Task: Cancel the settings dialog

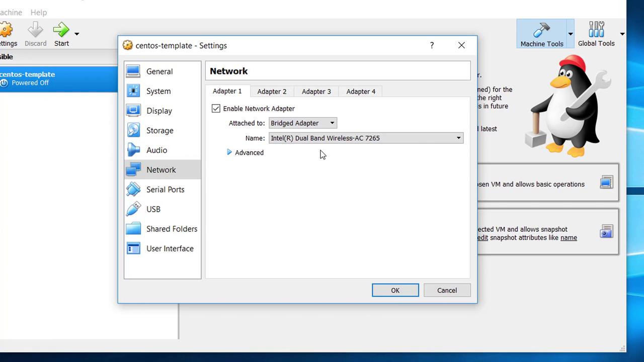Action: coord(447,290)
